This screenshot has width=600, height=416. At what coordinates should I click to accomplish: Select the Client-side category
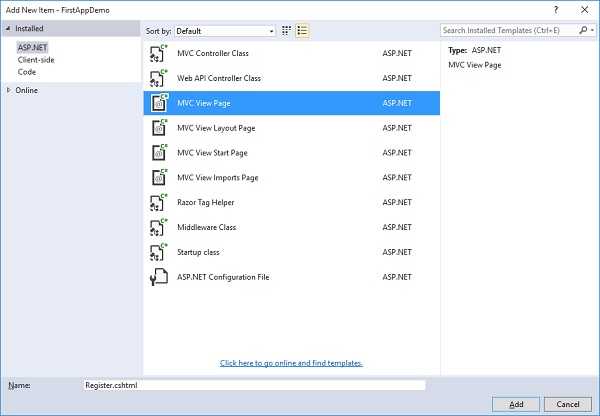click(36, 60)
